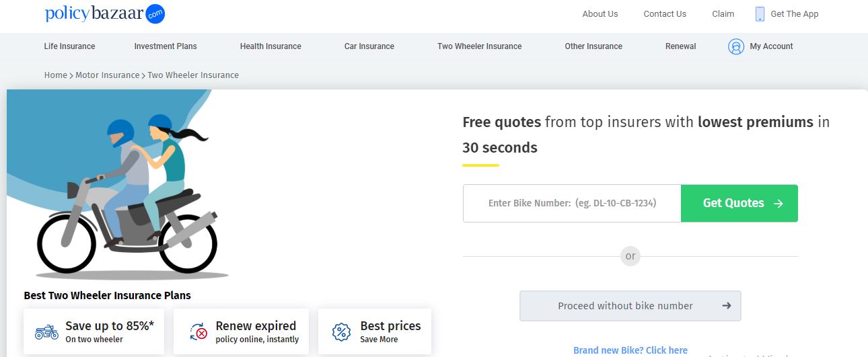This screenshot has width=868, height=357.
Task: Expand the Health Insurance menu
Action: (x=270, y=46)
